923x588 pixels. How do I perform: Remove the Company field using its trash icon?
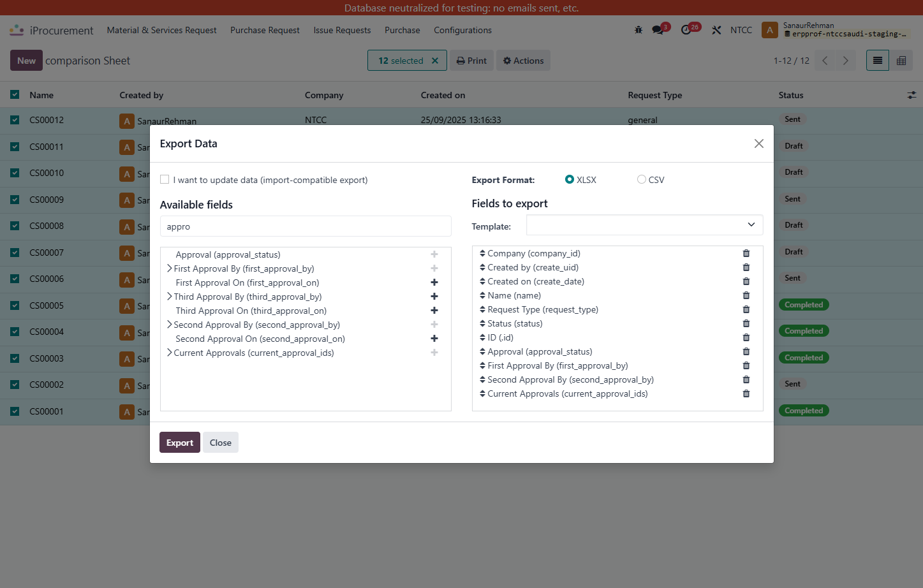tap(746, 253)
